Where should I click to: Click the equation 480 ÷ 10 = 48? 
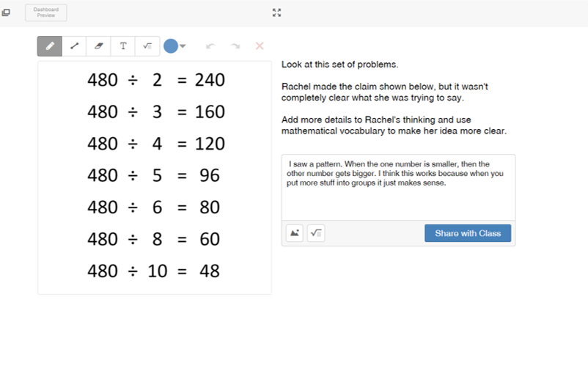tap(154, 271)
